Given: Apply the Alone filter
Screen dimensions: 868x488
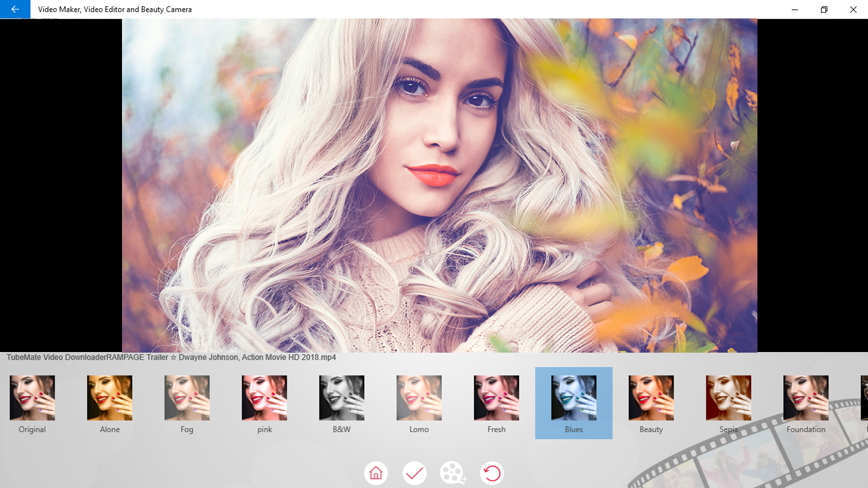Looking at the screenshot, I should coord(110,403).
